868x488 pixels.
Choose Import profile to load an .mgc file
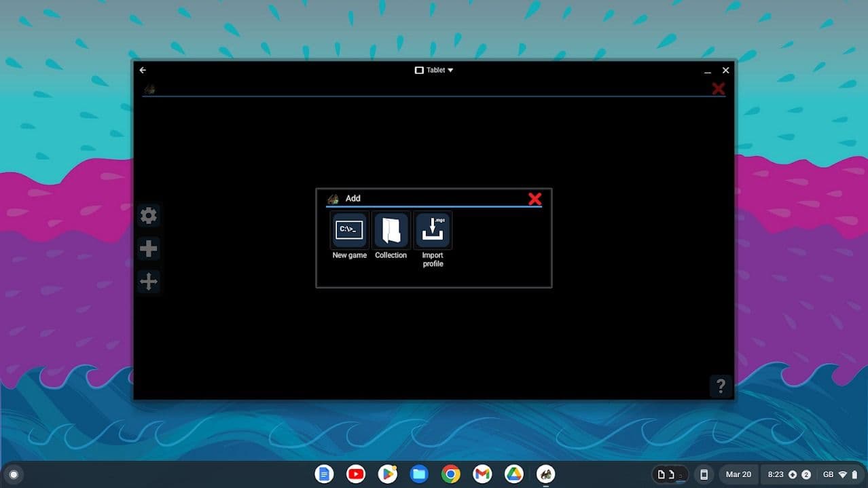pos(433,229)
